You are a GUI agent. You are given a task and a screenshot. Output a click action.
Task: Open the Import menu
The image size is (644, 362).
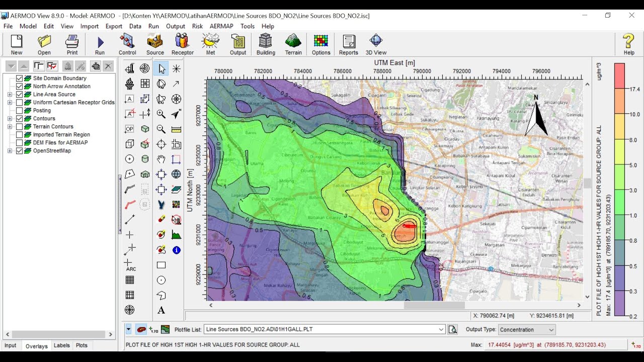coord(90,26)
